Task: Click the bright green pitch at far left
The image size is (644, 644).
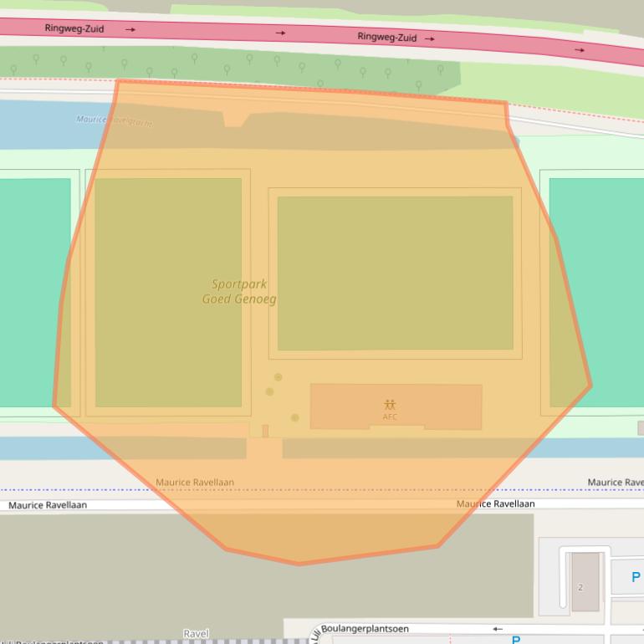Action: (33, 293)
